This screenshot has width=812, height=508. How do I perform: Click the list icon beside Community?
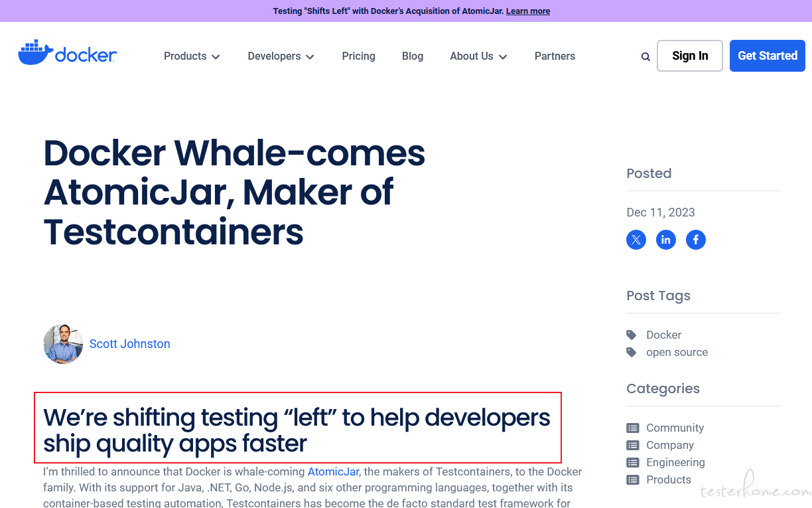[x=633, y=428]
